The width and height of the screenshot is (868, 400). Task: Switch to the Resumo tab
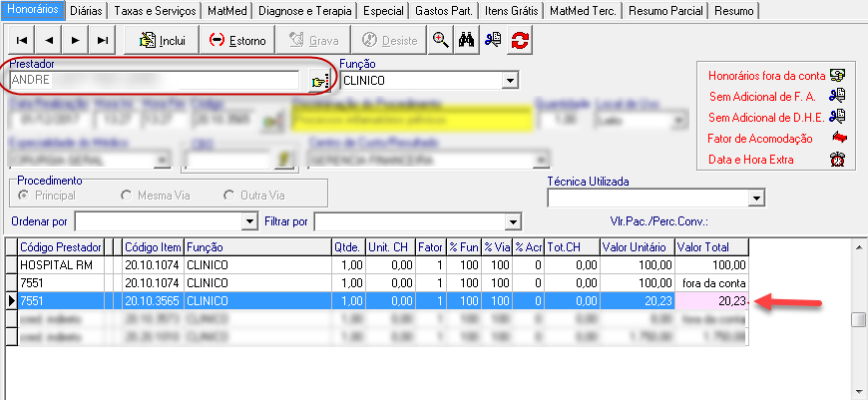pos(734,11)
